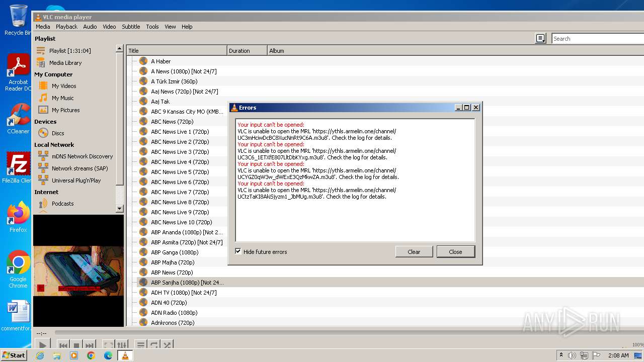Uncheck Hide future errors checkbox

coord(238,251)
